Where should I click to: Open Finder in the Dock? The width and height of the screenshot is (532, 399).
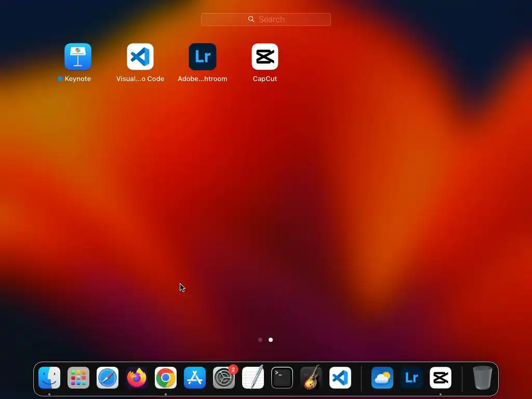point(49,378)
